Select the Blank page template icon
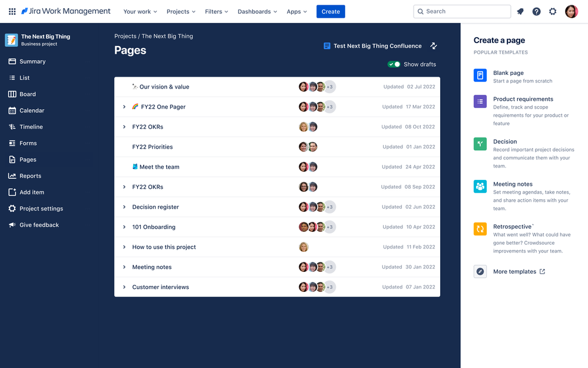The width and height of the screenshot is (588, 368). point(480,75)
